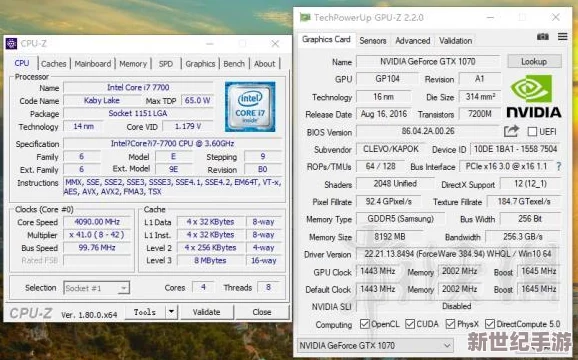Open NVIDIA GeForce GTX 1070 GPU selector
This screenshot has height=360, width=578.
tap(375, 346)
